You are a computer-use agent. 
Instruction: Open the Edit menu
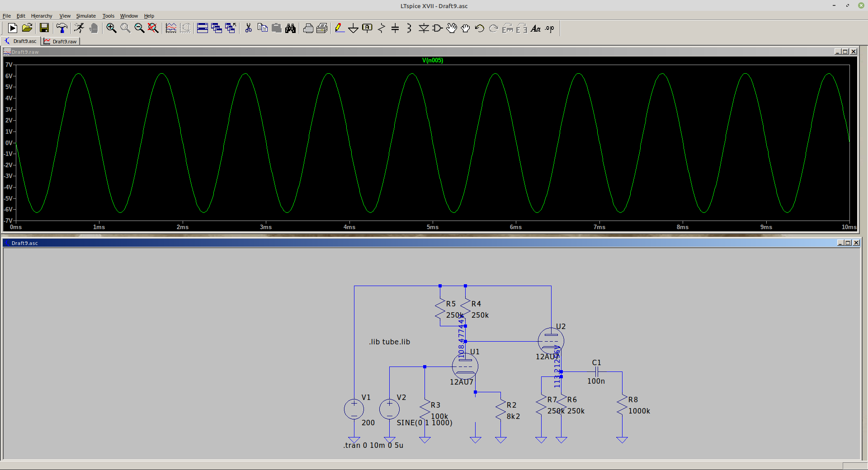tap(21, 16)
